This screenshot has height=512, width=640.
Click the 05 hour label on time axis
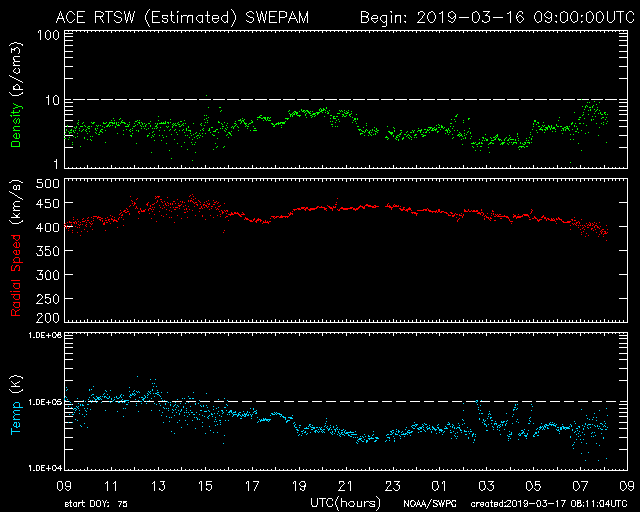[x=532, y=485]
